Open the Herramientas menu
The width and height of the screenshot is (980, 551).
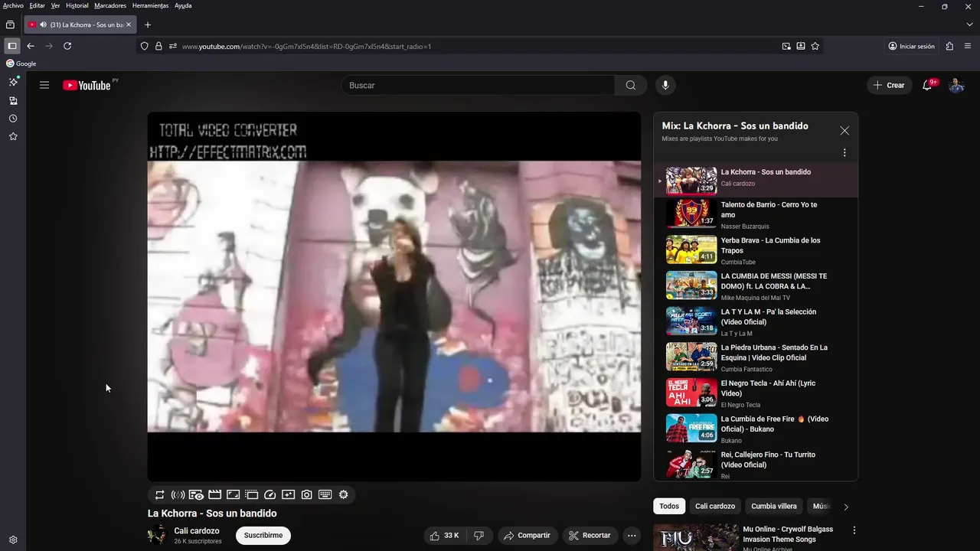pyautogui.click(x=150, y=5)
